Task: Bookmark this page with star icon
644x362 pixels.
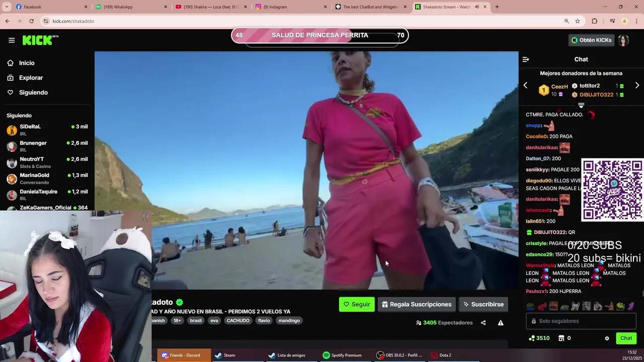Action: (x=578, y=21)
